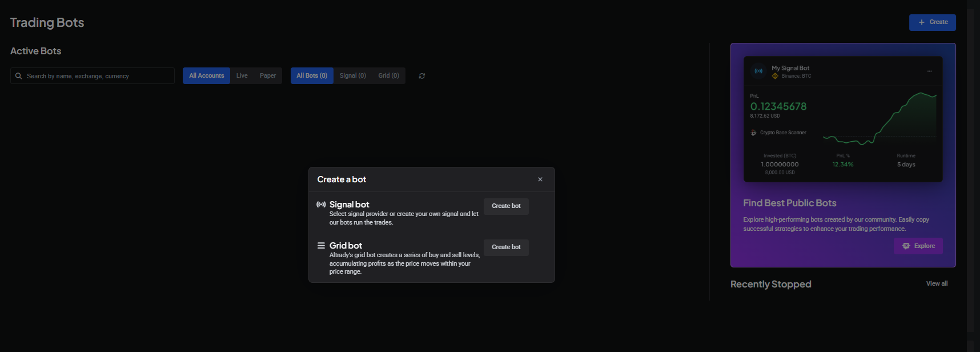Click the Create button with plus icon

pyautogui.click(x=932, y=22)
